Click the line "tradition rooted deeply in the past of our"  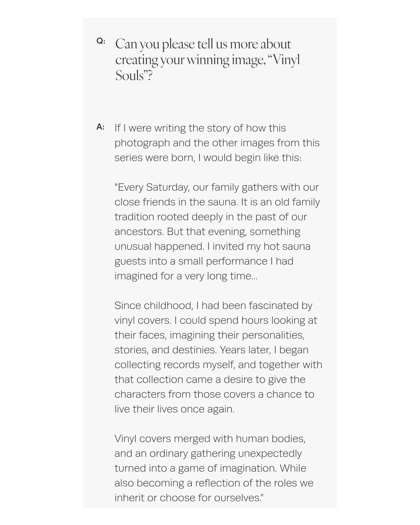coord(211,217)
